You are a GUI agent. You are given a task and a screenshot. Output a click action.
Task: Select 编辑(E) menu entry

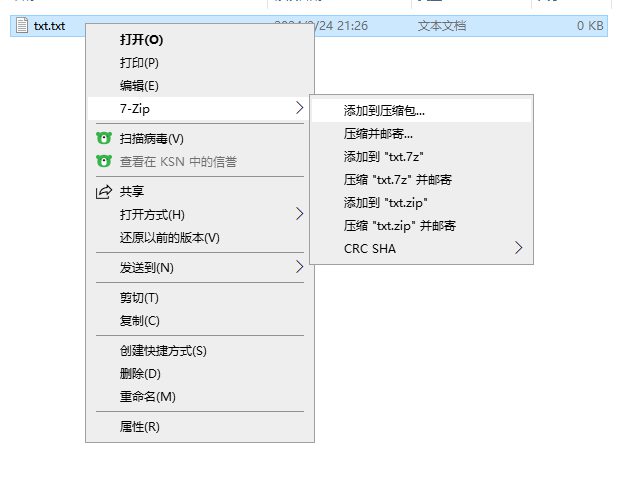pos(139,86)
